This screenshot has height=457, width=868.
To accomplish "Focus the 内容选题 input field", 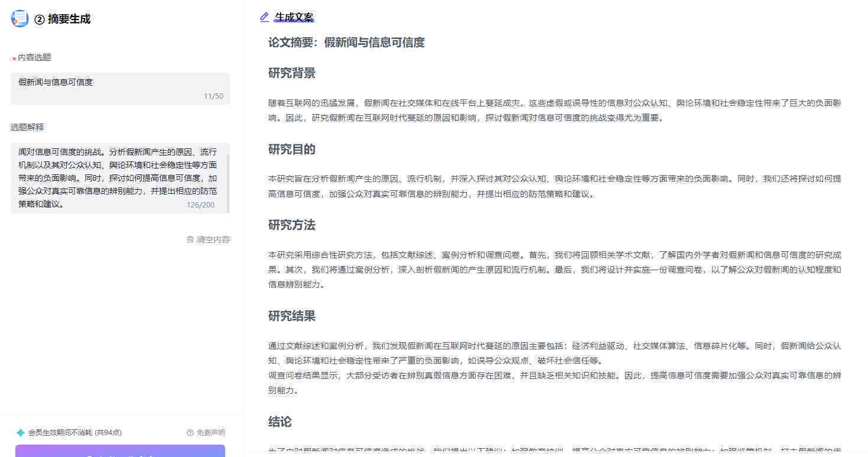I will point(120,89).
